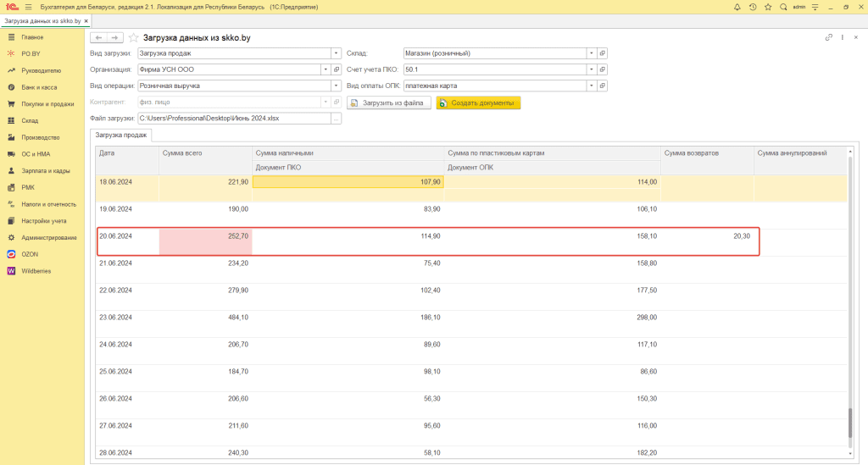This screenshot has width=868, height=465.
Task: Click the back navigation arrow
Action: [x=98, y=38]
